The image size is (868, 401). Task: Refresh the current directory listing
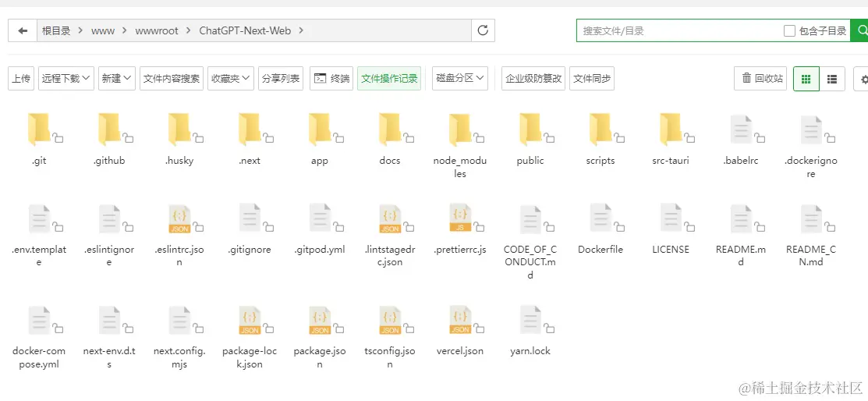click(483, 30)
